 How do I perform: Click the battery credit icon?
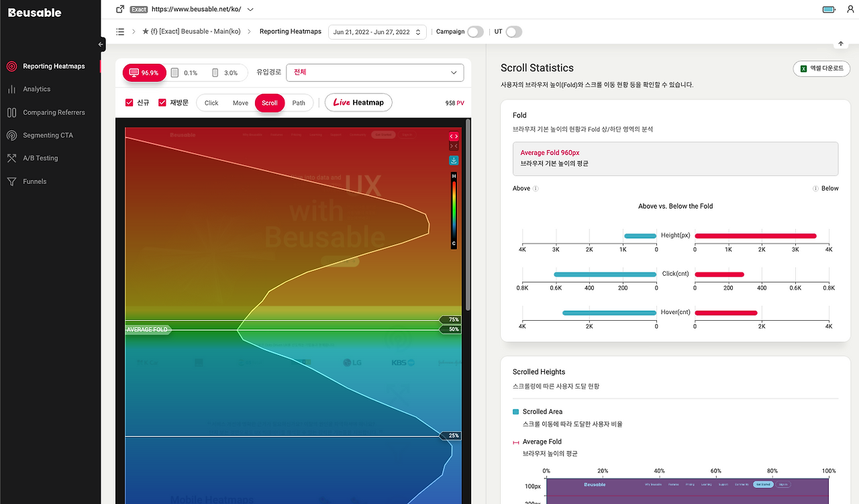click(829, 9)
